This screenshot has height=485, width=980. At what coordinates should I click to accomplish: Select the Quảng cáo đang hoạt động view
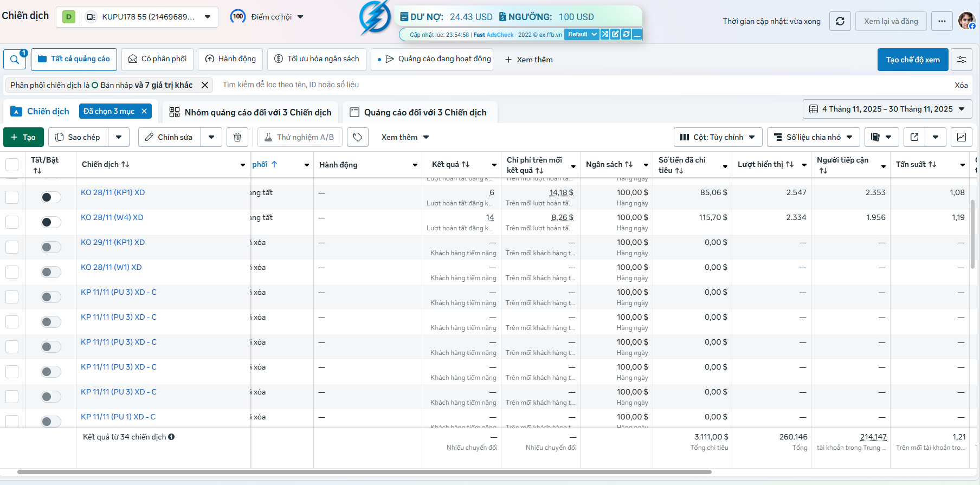pos(432,59)
